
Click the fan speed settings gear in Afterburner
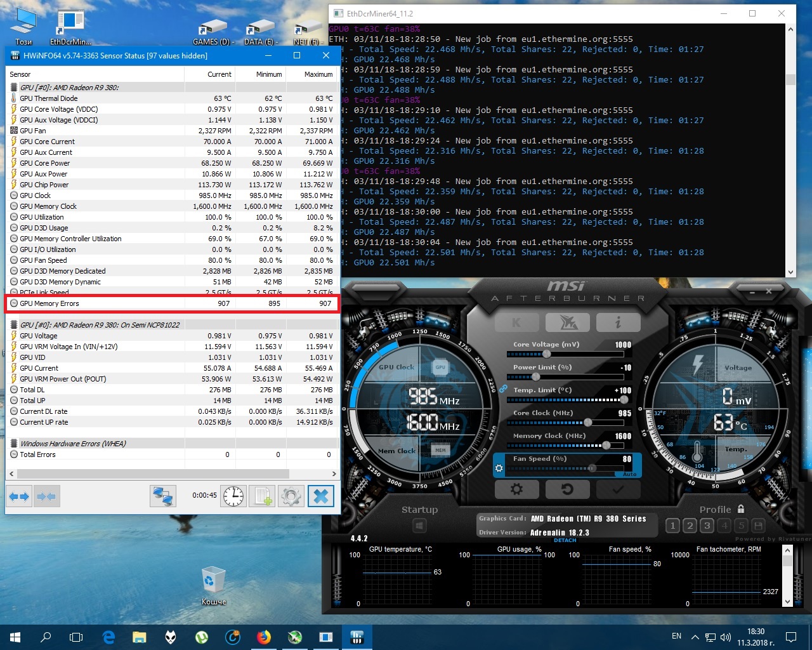pyautogui.click(x=499, y=468)
